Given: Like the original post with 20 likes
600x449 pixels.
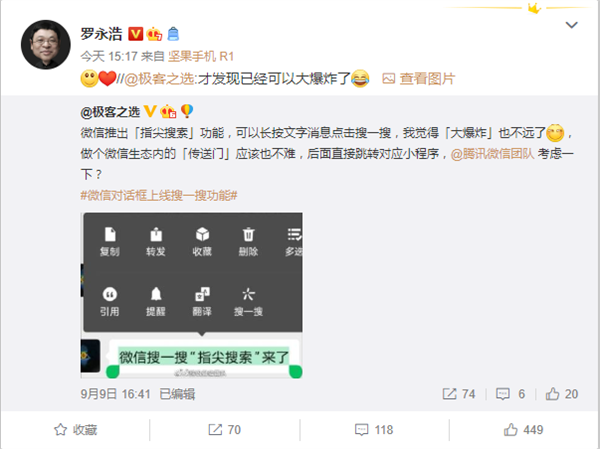Looking at the screenshot, I should pyautogui.click(x=562, y=394).
